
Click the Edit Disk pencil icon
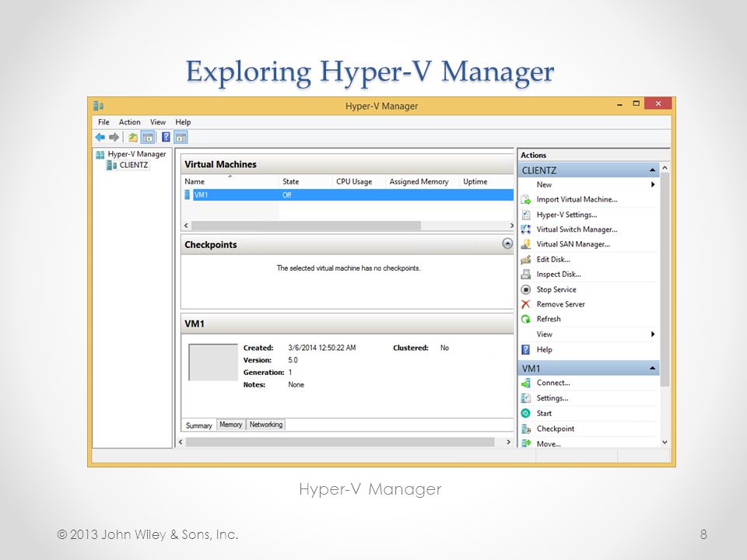526,260
